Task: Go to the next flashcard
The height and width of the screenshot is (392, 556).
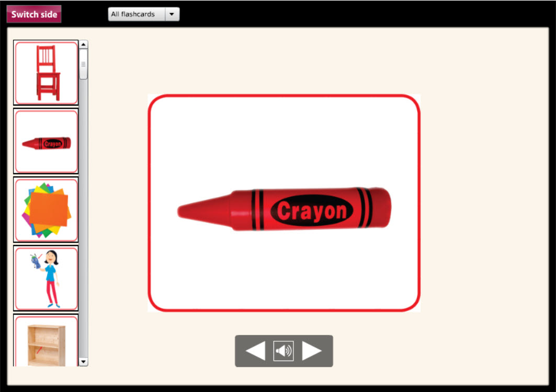Action: coord(312,351)
